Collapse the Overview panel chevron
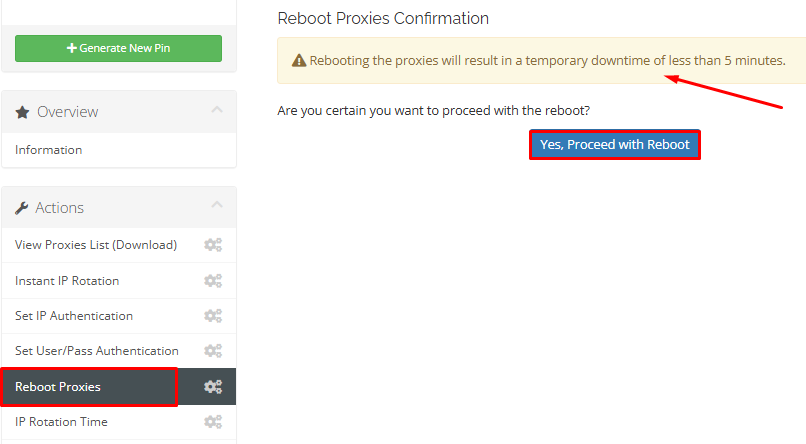The image size is (806, 444). coord(216,110)
